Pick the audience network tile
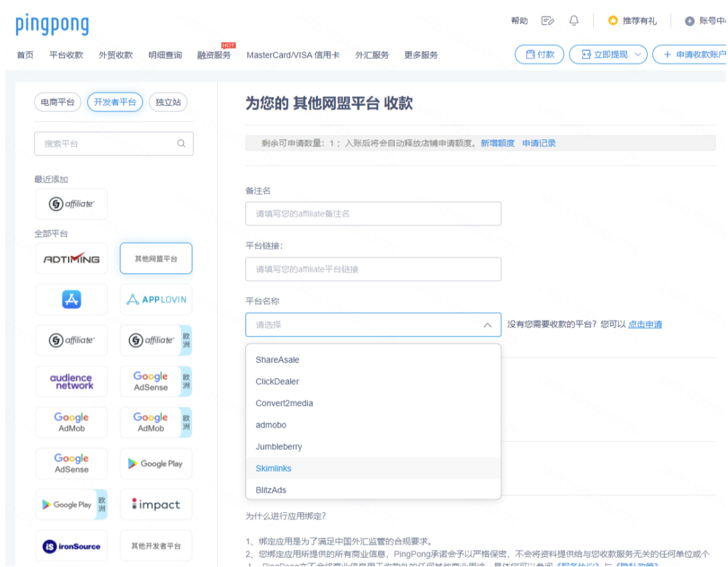 coord(71,381)
